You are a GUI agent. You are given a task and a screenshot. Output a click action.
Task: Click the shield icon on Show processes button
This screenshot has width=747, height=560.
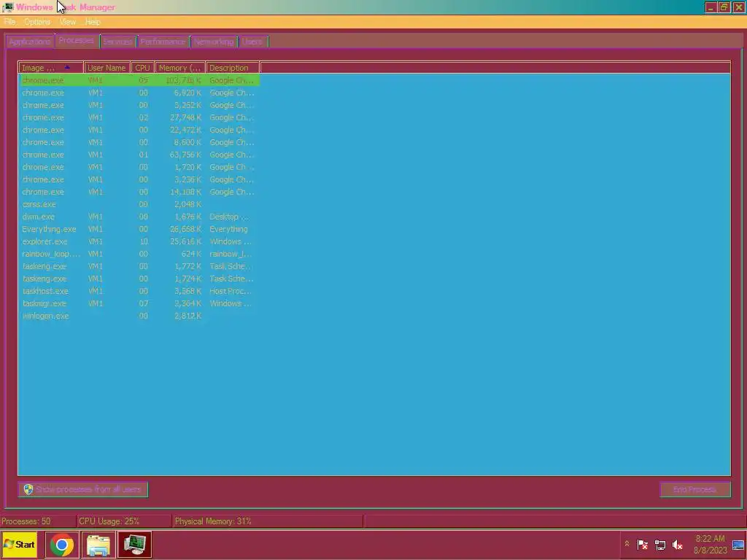click(x=28, y=489)
